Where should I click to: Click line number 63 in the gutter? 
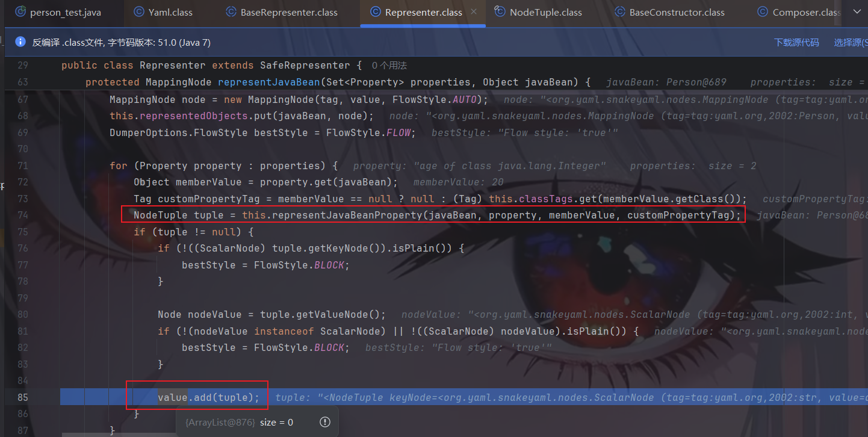[22, 82]
